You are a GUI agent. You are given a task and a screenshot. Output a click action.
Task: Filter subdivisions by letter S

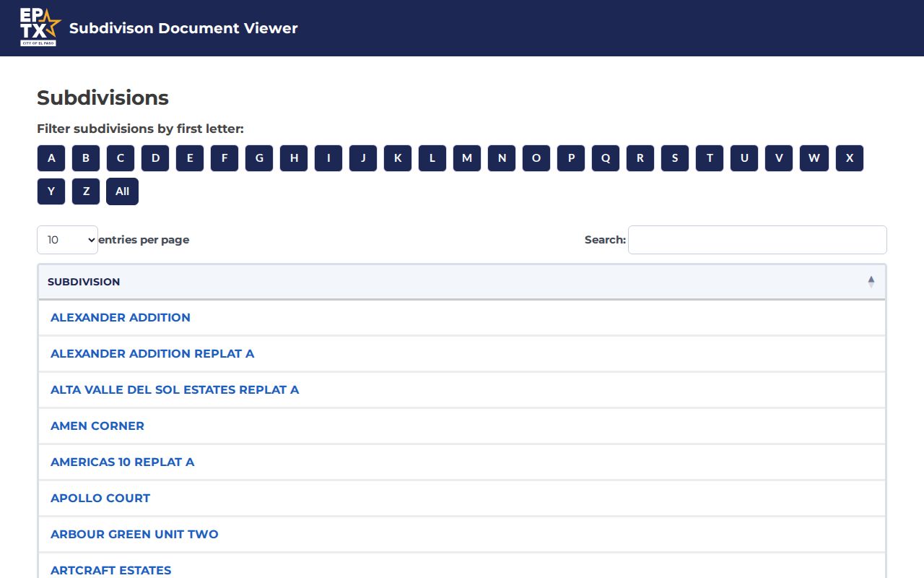tap(675, 158)
